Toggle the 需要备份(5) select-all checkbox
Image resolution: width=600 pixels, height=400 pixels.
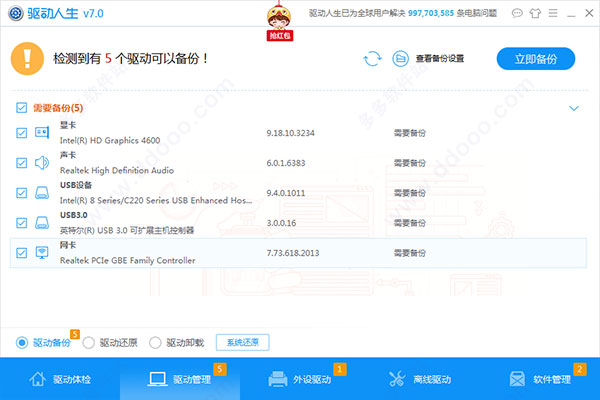coord(21,108)
